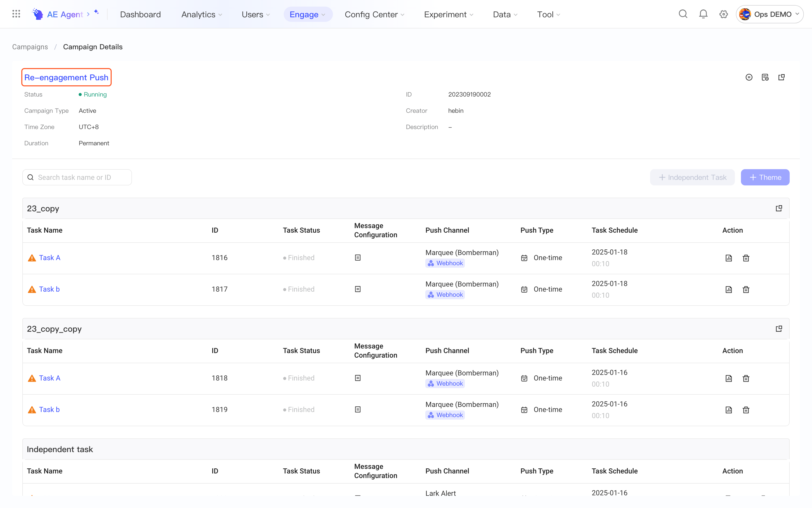View report for task 1816
This screenshot has width=812, height=508.
point(729,258)
